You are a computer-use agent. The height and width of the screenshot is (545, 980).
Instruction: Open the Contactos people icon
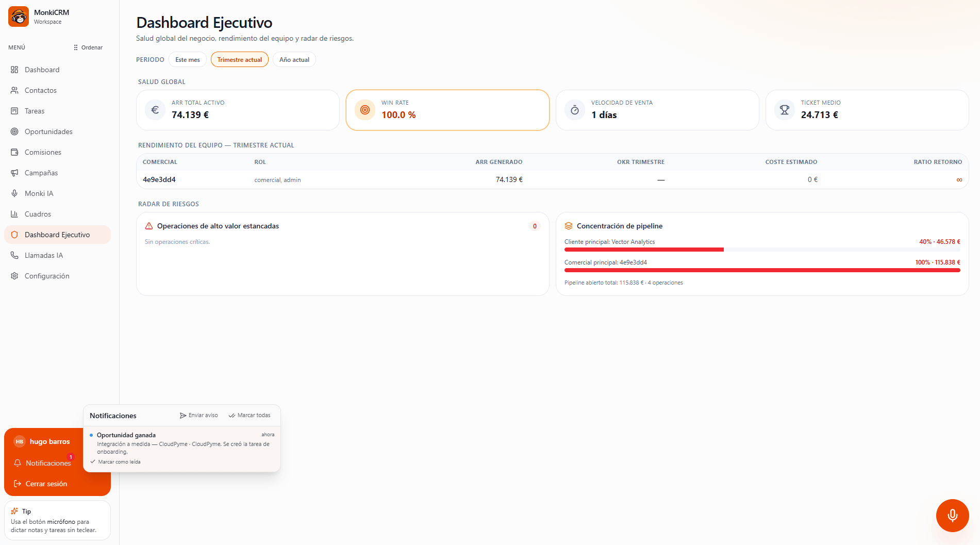click(14, 90)
